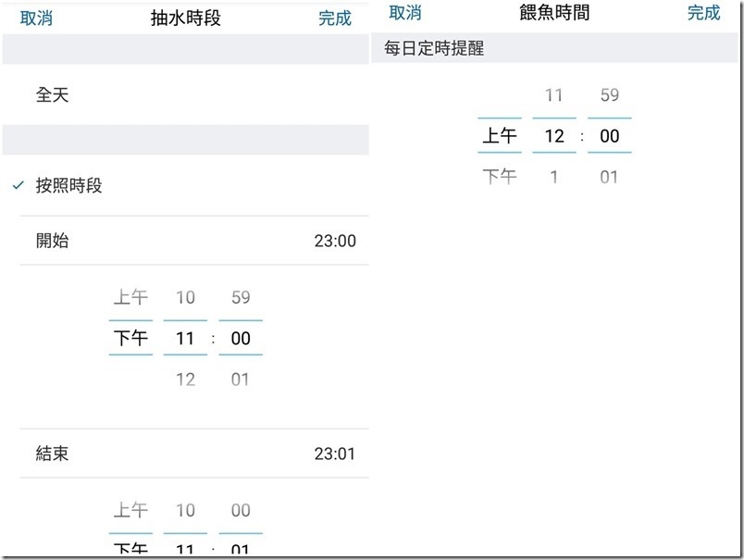Select the 全天 option
Viewport: 744px width, 560px height.
coord(53,94)
